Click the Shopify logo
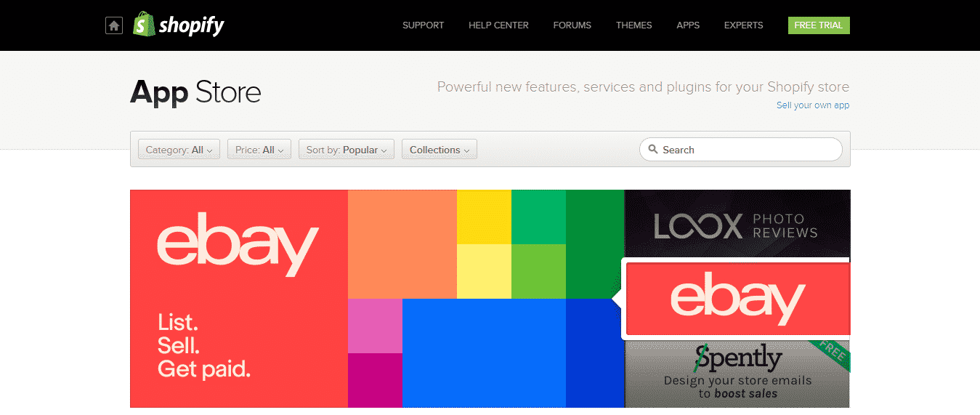 tap(179, 25)
